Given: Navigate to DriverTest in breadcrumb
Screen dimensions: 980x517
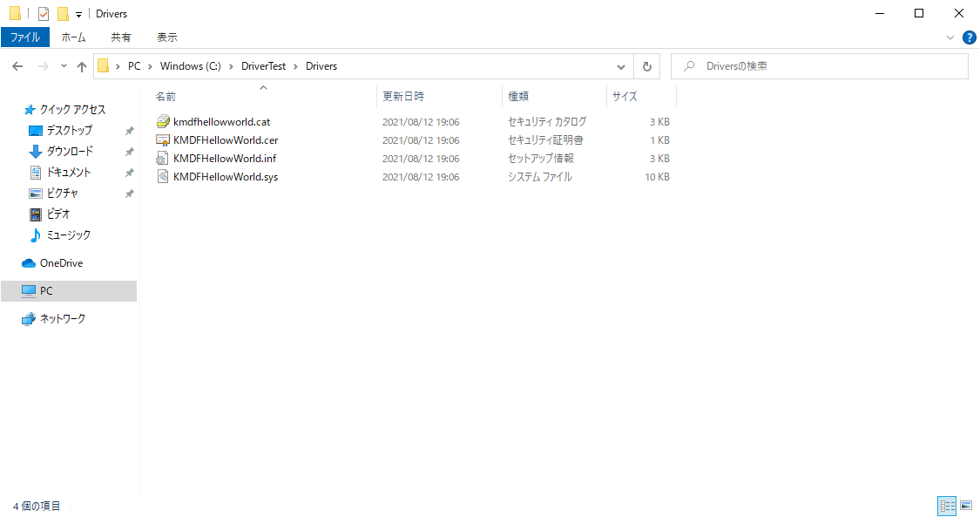Looking at the screenshot, I should (264, 66).
